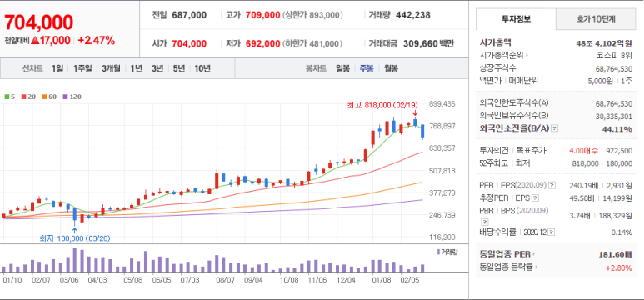Click the red 20-period moving average legend square
This screenshot has width=644, height=300.
coord(23,97)
